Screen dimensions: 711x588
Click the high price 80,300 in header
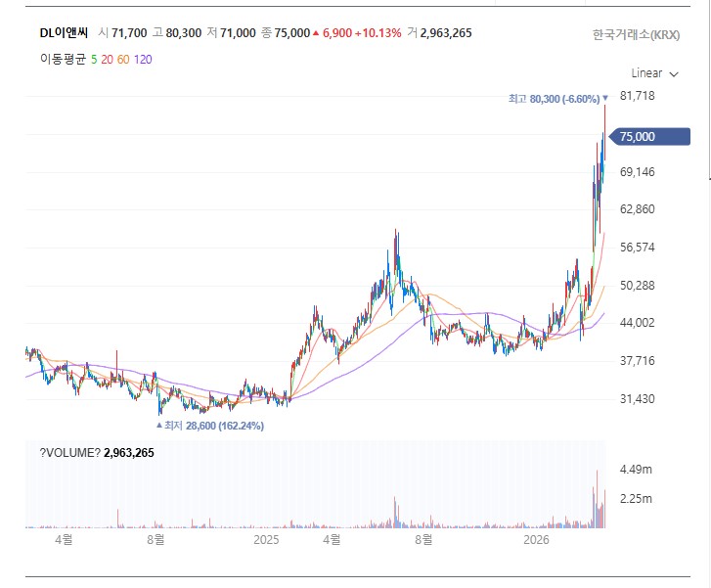[x=184, y=33]
